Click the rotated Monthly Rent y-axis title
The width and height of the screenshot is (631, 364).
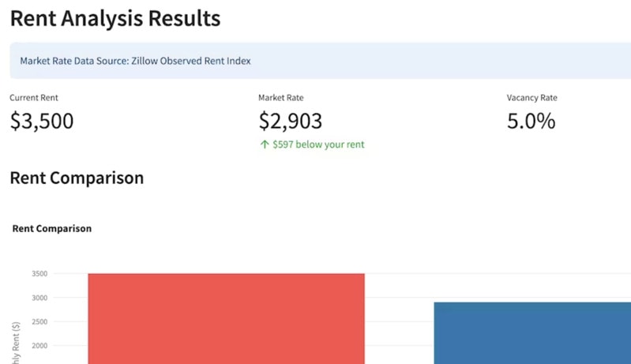[17, 343]
